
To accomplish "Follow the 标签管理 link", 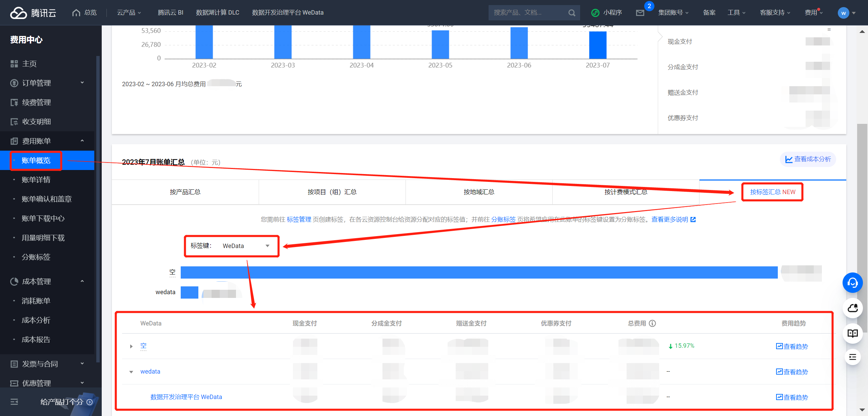I will coord(299,220).
